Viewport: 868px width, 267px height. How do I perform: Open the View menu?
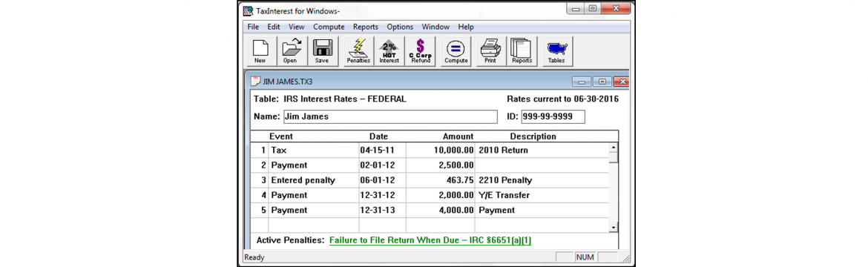pyautogui.click(x=296, y=27)
